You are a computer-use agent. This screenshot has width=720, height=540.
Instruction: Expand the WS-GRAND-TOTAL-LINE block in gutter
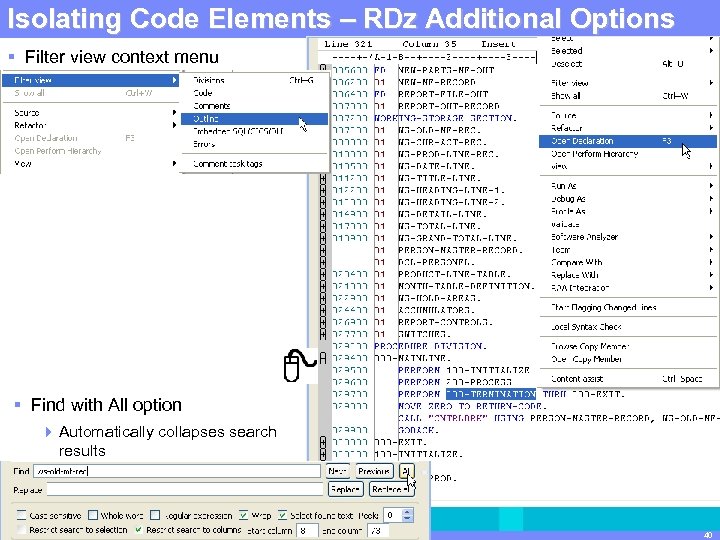323,238
